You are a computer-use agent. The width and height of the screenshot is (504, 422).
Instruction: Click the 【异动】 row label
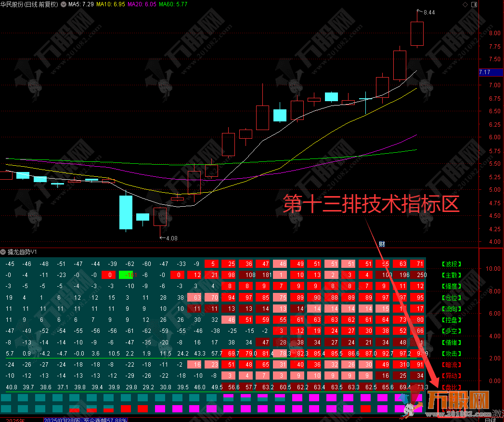tap(451, 376)
